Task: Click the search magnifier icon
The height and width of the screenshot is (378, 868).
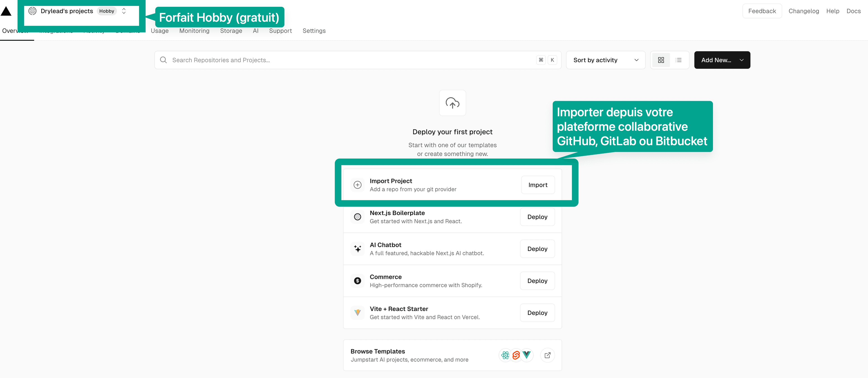Action: point(163,60)
